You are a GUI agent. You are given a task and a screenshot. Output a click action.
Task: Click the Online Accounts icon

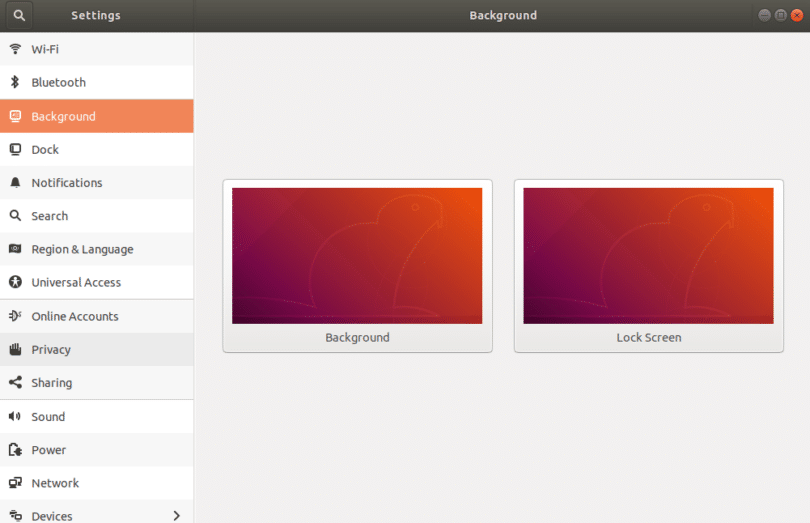point(15,316)
